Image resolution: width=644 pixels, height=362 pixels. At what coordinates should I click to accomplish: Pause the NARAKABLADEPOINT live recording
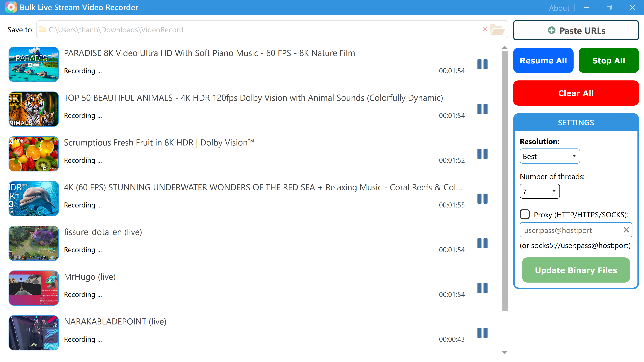tap(482, 333)
